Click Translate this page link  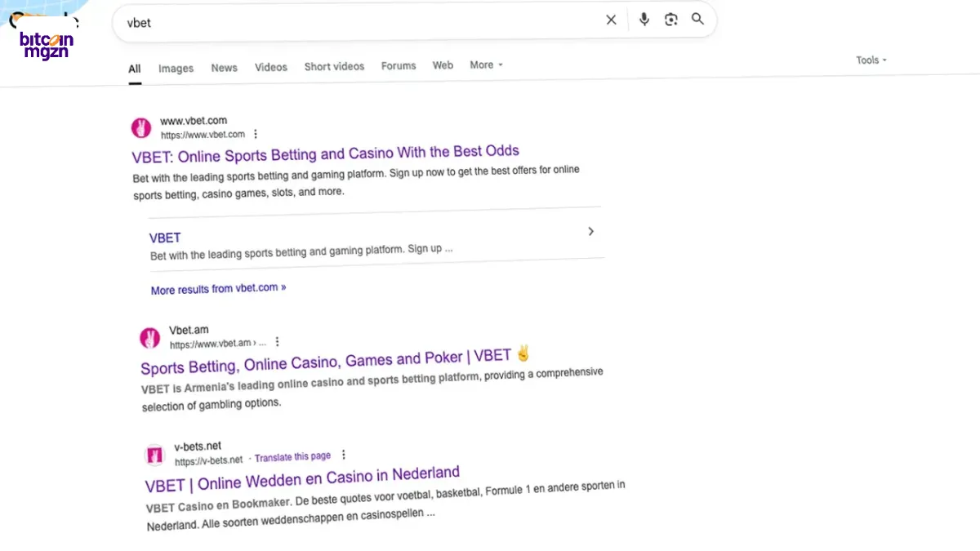tap(292, 457)
